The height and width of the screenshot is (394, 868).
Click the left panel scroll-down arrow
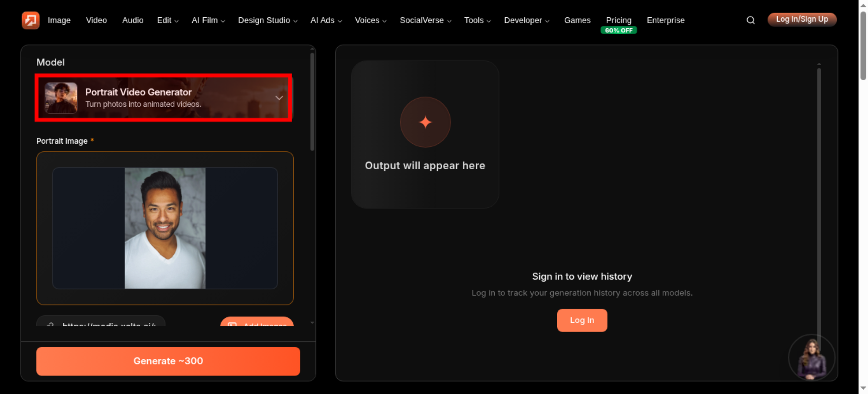(x=312, y=323)
